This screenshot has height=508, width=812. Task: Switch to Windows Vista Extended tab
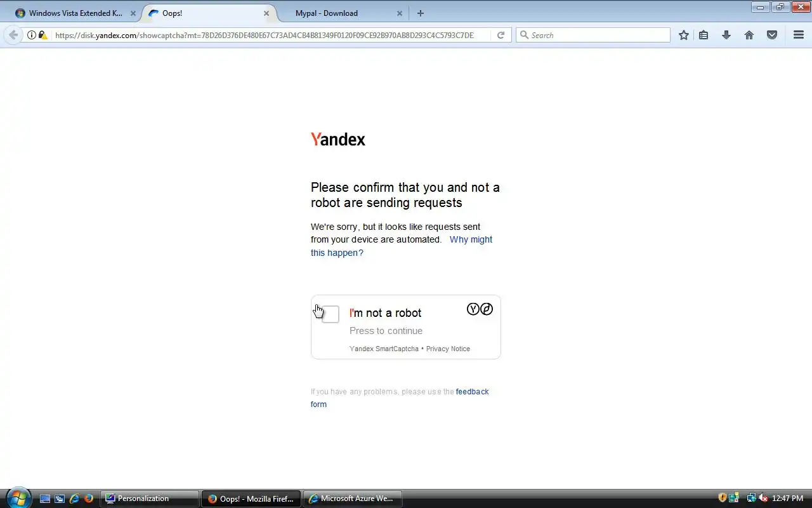tap(75, 13)
